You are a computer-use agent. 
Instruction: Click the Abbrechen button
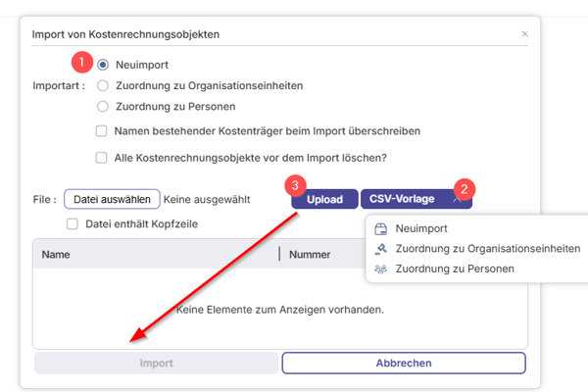pyautogui.click(x=404, y=363)
